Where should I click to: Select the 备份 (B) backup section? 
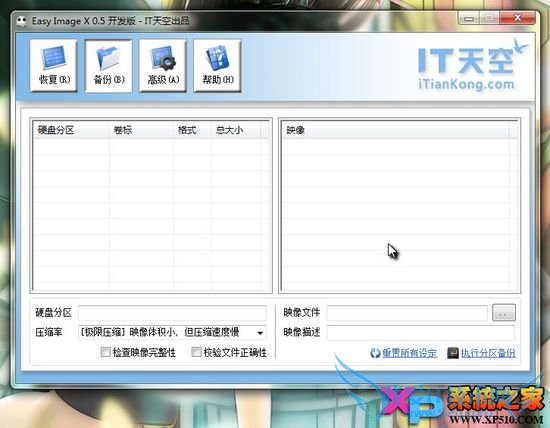pos(108,66)
